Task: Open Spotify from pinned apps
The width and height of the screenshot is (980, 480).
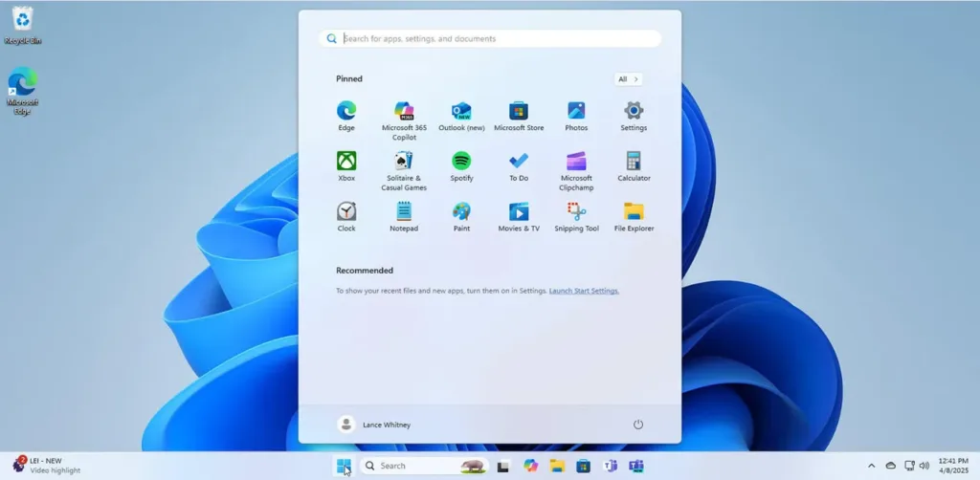Action: (x=461, y=162)
